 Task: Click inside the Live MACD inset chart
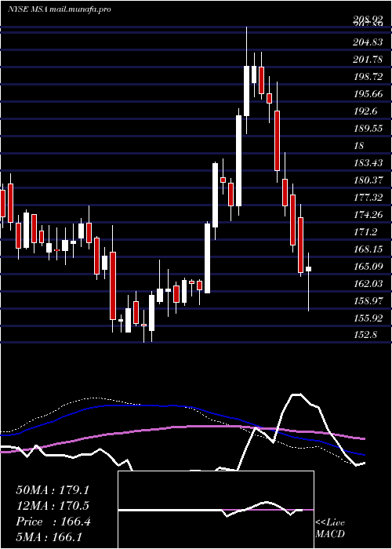coord(216,510)
